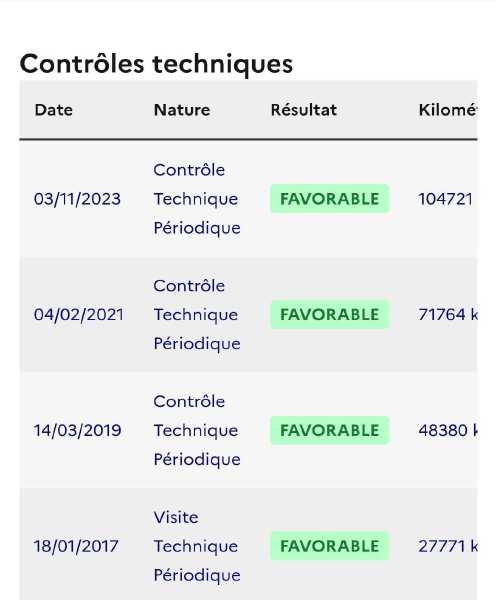
Task: Click the FAVORABLE badge for 04/02/2021
Action: (330, 315)
